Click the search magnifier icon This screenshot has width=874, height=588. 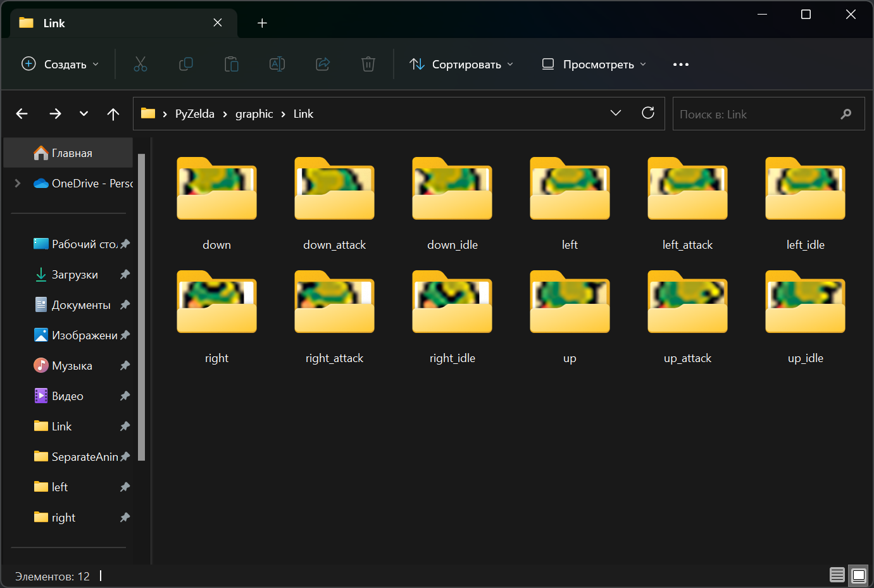pos(846,114)
